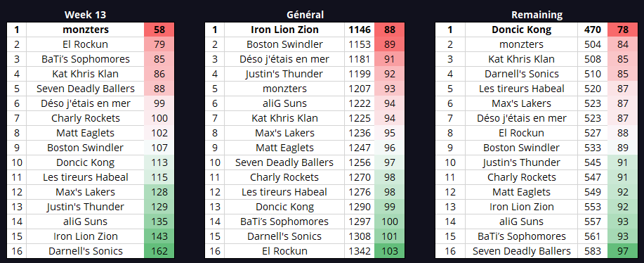The width and height of the screenshot is (644, 263).
Task: Select Iron Lion Zion in Général table
Action: tap(284, 30)
